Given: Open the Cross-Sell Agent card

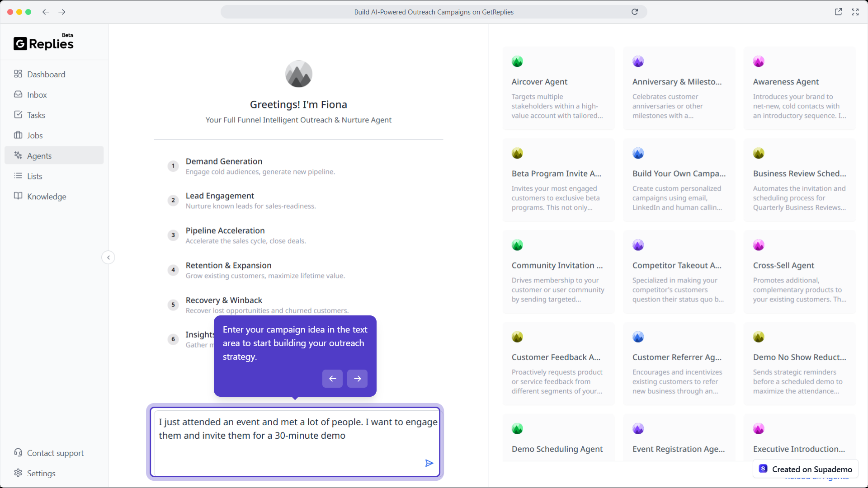Looking at the screenshot, I should (799, 272).
